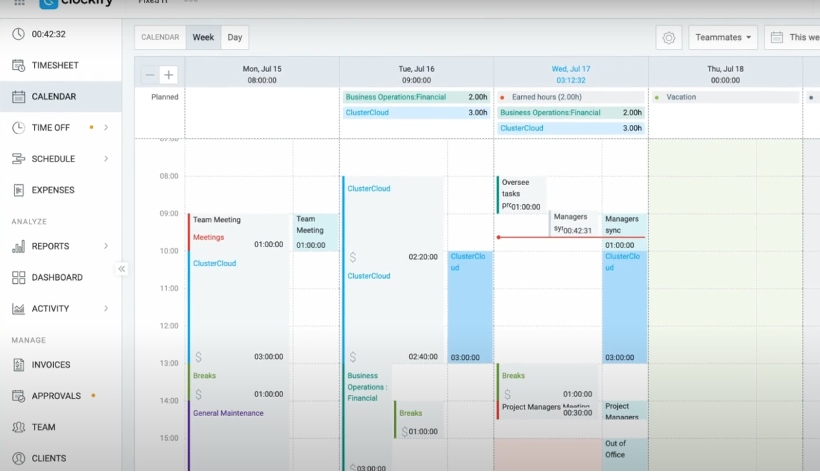Screen dimensions: 820x472
Task: Click the timer clock icon showing 00:42:32
Action: 18,34
